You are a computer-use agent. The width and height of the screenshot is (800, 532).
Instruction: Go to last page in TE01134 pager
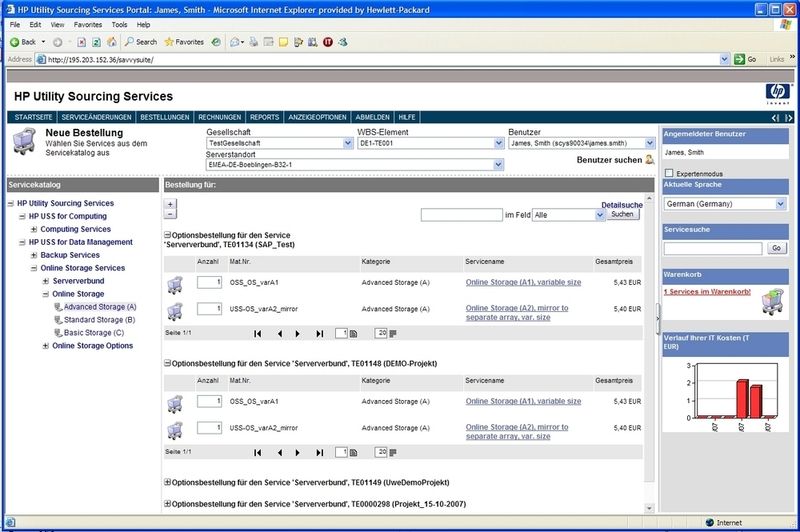point(320,334)
